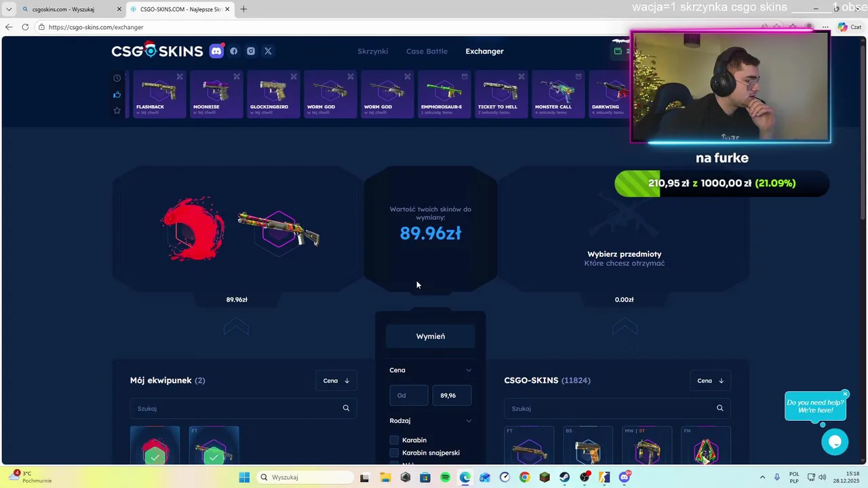Show recent drops with the clock icon
868x488 pixels.
click(117, 78)
